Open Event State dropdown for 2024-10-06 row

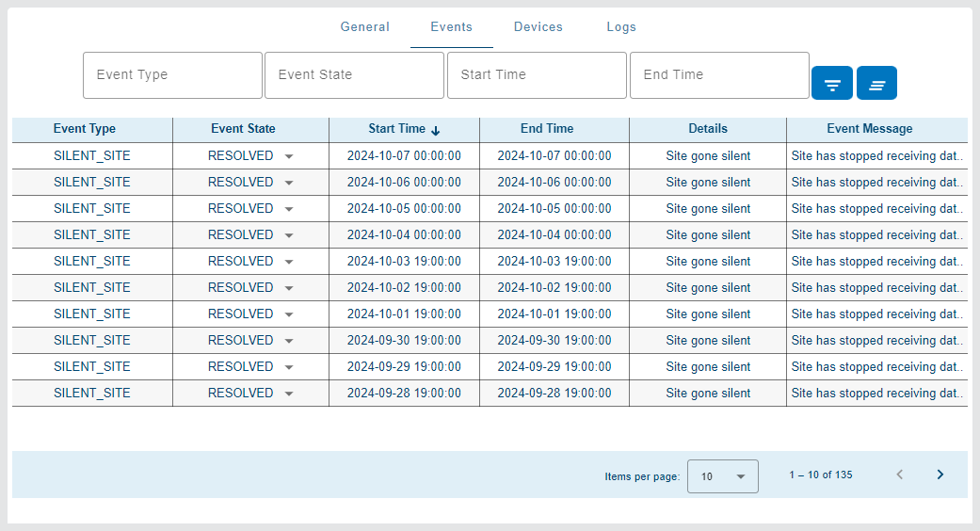(289, 183)
